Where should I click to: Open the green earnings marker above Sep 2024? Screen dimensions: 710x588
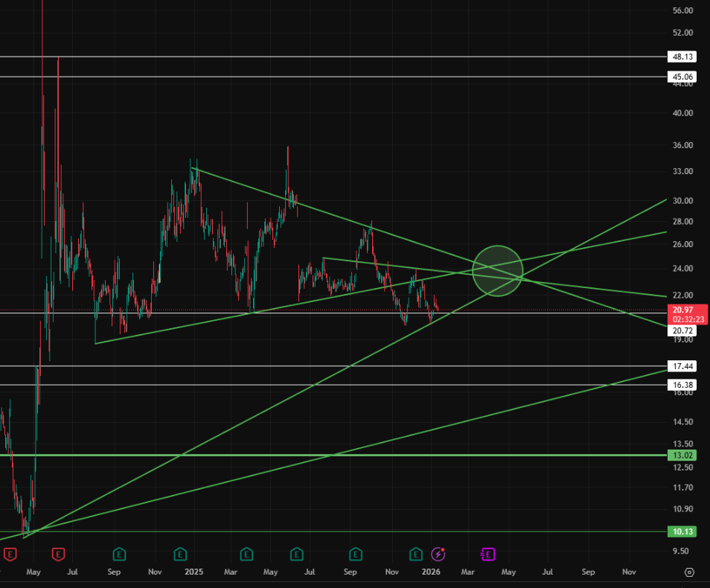[x=119, y=554]
